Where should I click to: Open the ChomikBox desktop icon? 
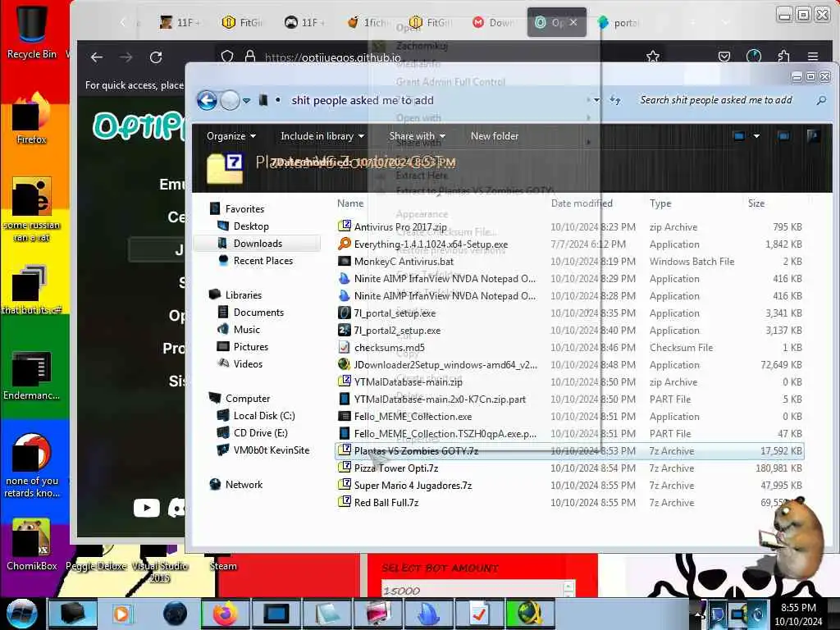32,545
